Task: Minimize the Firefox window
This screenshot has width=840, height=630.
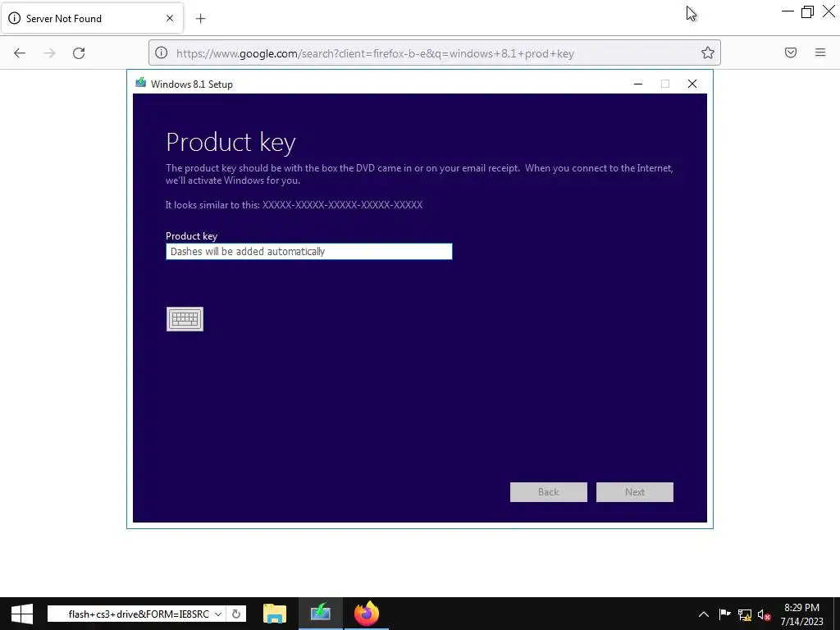Action: [x=787, y=11]
